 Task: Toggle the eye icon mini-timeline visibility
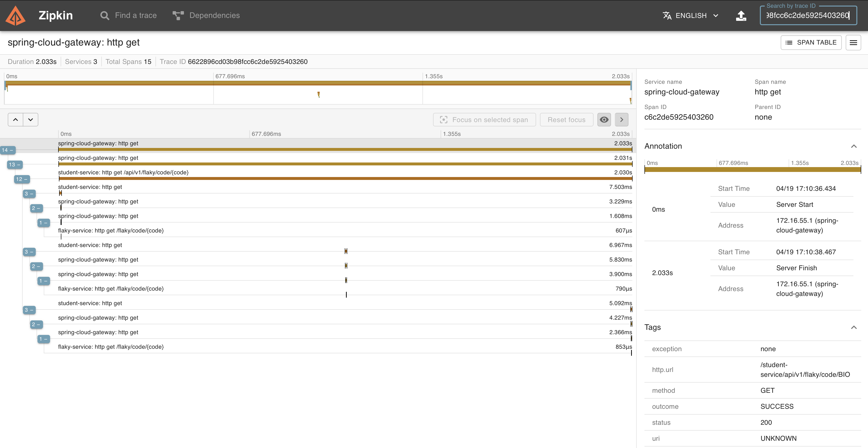click(x=604, y=119)
